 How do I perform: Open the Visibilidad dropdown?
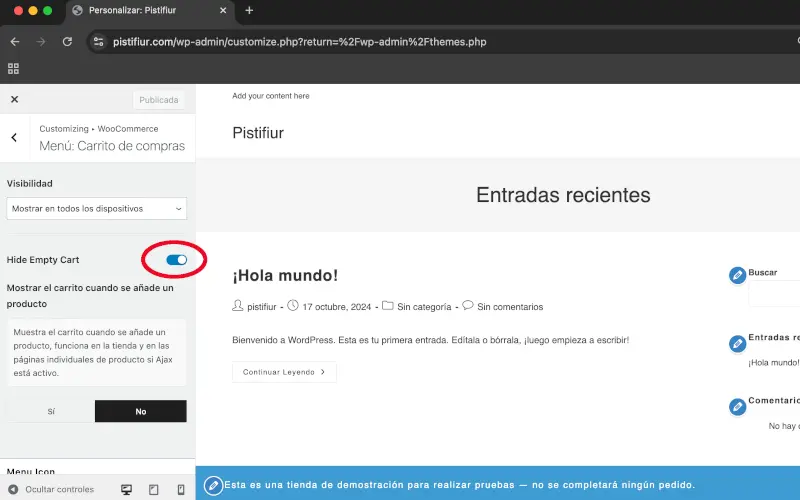pyautogui.click(x=96, y=209)
